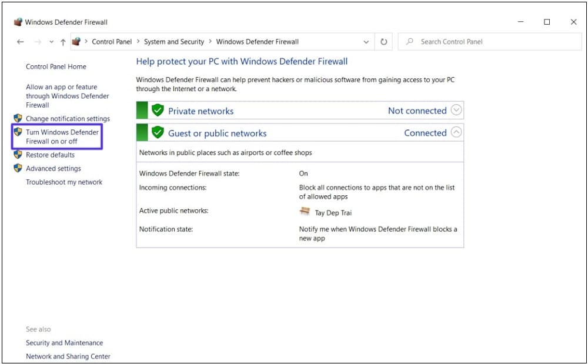Click Turn Windows Defender Firewall on or off

(x=62, y=137)
